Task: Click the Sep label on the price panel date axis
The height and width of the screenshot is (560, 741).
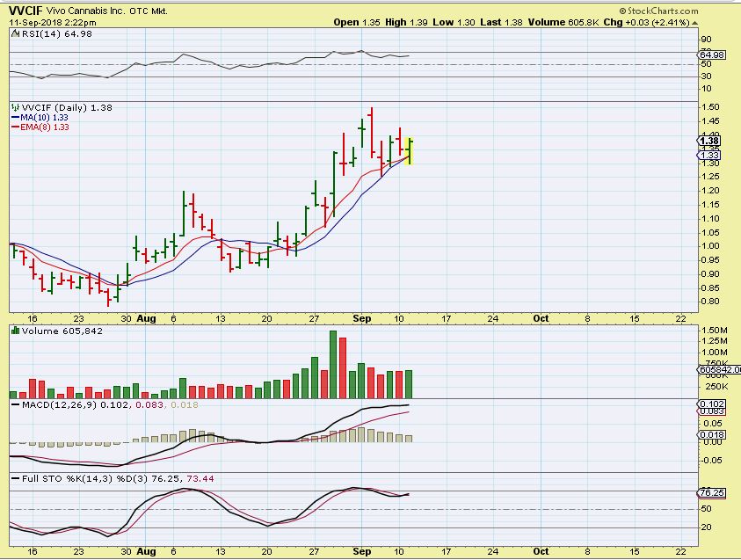Action: click(x=362, y=318)
